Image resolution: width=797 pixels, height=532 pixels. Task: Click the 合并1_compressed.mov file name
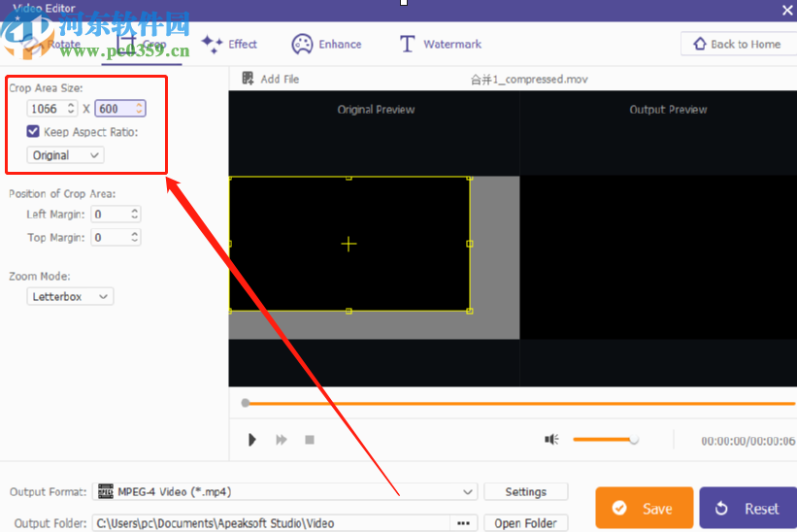coord(529,80)
